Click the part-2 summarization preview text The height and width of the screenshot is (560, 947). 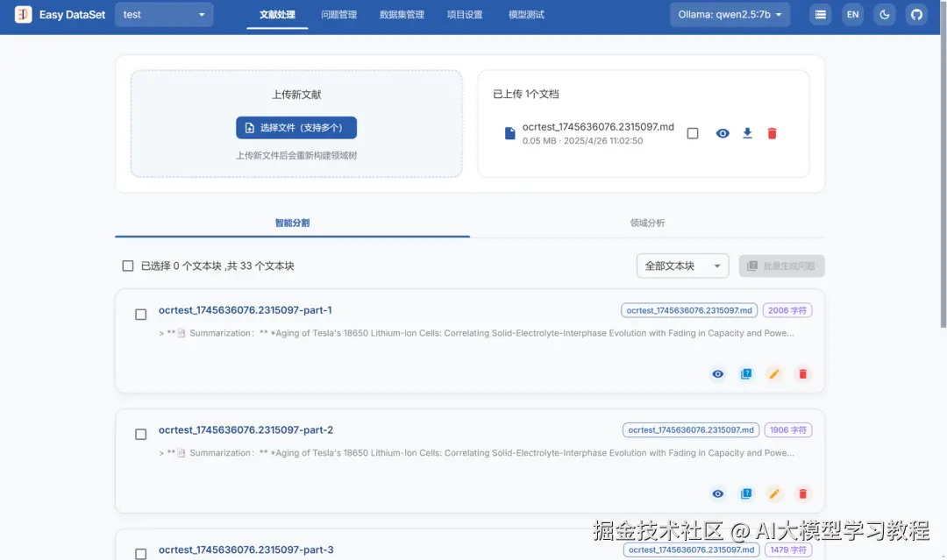pyautogui.click(x=476, y=452)
